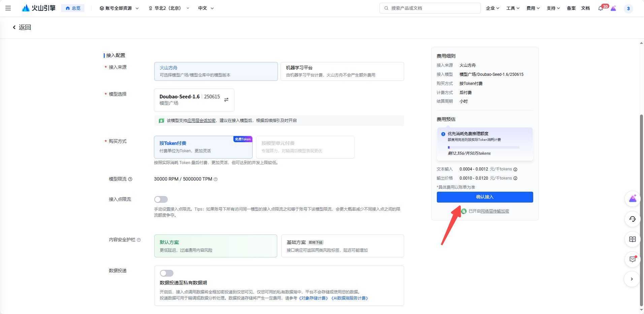This screenshot has height=314, width=644.
Task: Click 免费Token badge
Action: point(243,139)
